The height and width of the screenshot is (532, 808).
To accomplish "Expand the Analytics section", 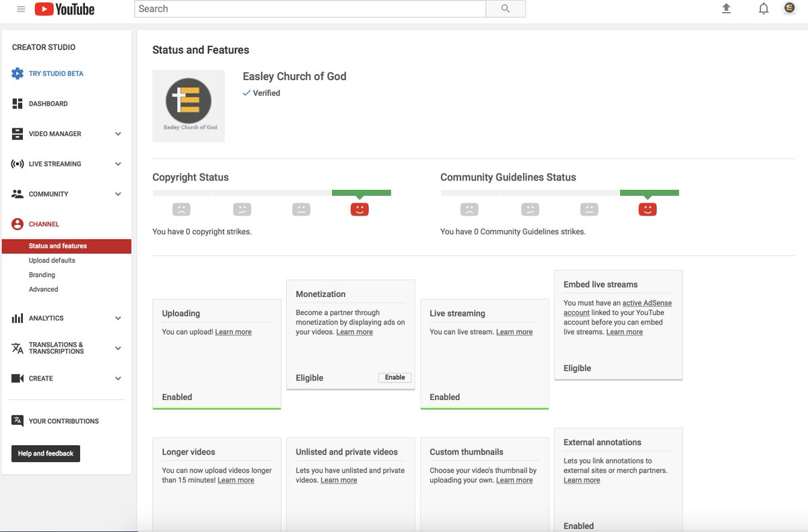I will coord(118,318).
